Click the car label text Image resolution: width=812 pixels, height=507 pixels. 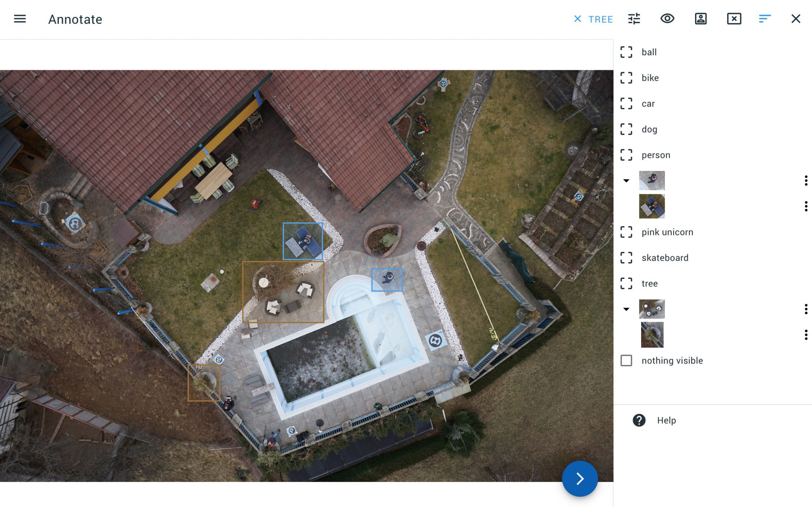[x=648, y=104]
